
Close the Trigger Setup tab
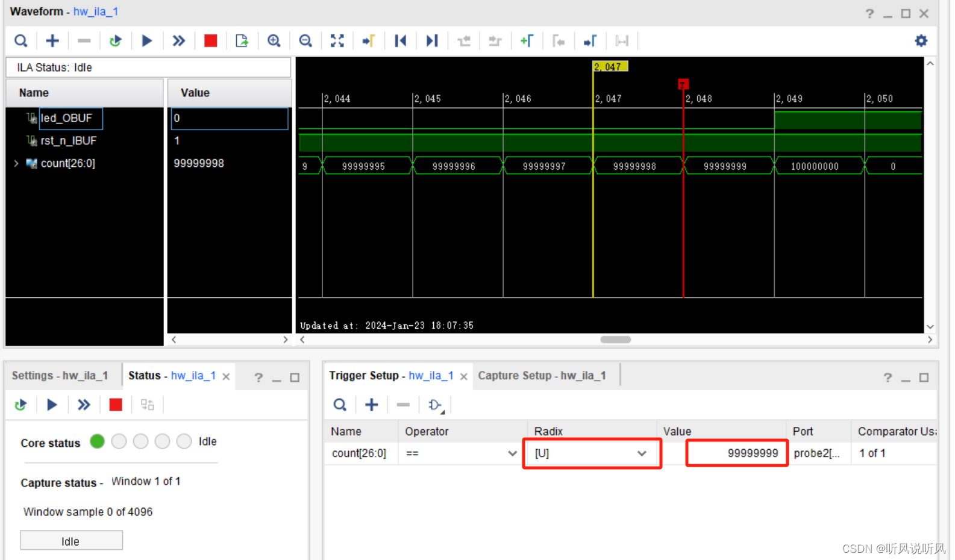464,376
